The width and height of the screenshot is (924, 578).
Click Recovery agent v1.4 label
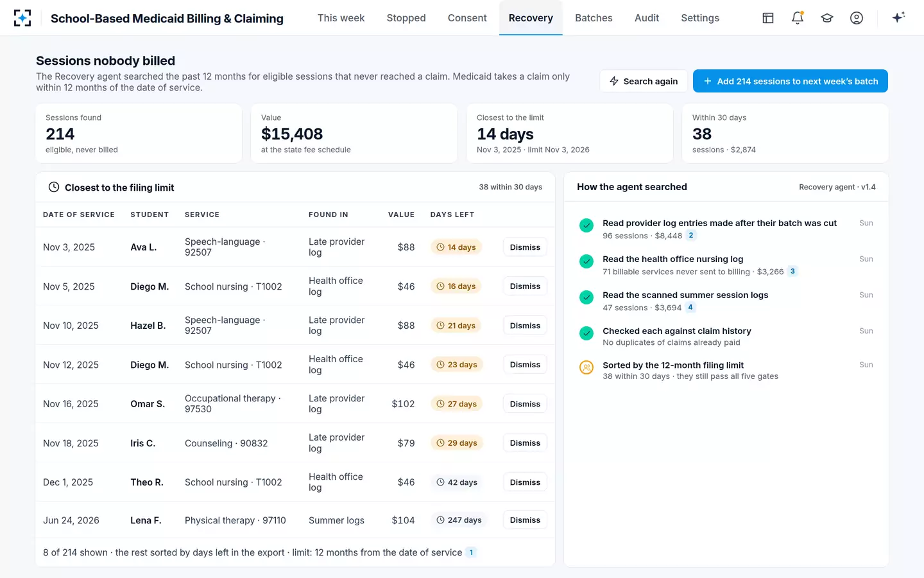pos(837,187)
